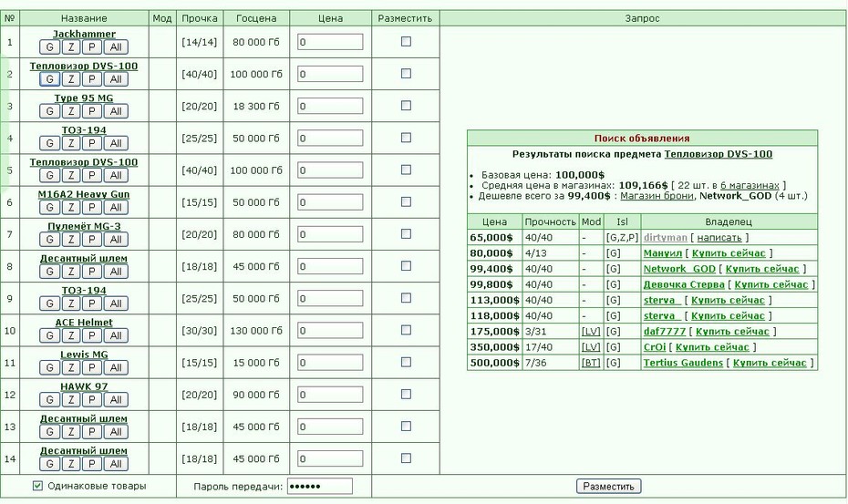This screenshot has width=848, height=504.
Task: Click the 130 000 Гб state price cell
Action: click(x=256, y=331)
